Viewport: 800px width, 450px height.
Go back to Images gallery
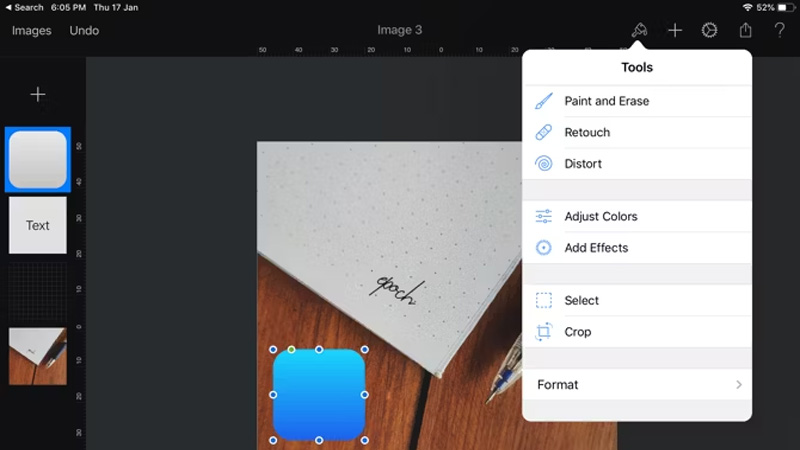[x=32, y=31]
